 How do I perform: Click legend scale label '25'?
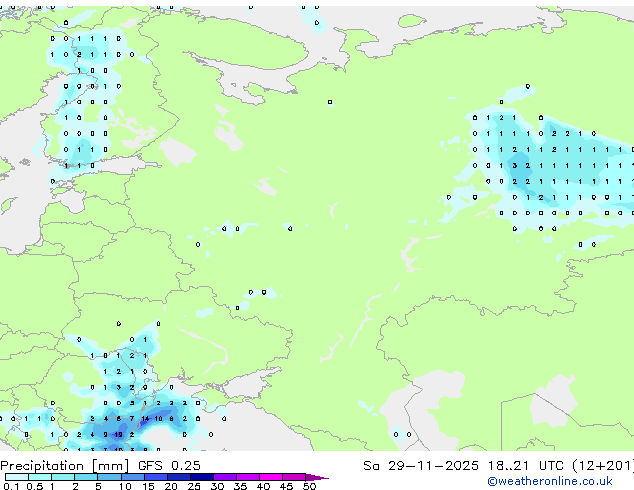coord(194,486)
